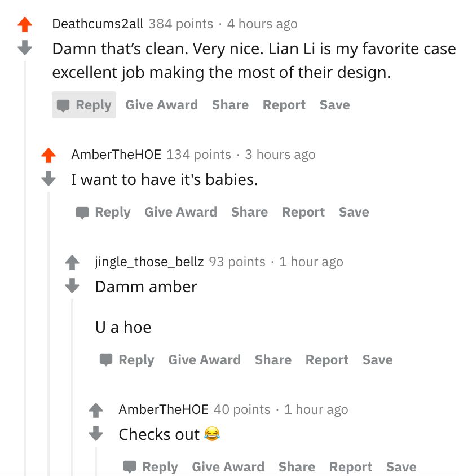Downvote the "I want to have it's babies" comment

48,179
